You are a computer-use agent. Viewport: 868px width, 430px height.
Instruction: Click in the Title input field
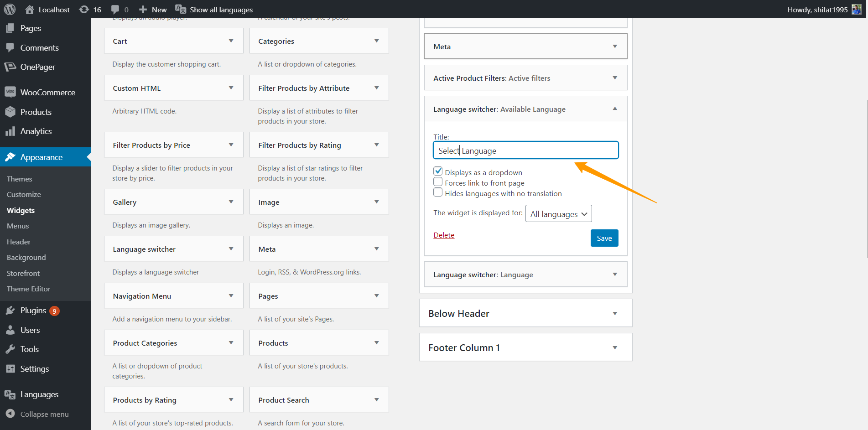(x=526, y=150)
